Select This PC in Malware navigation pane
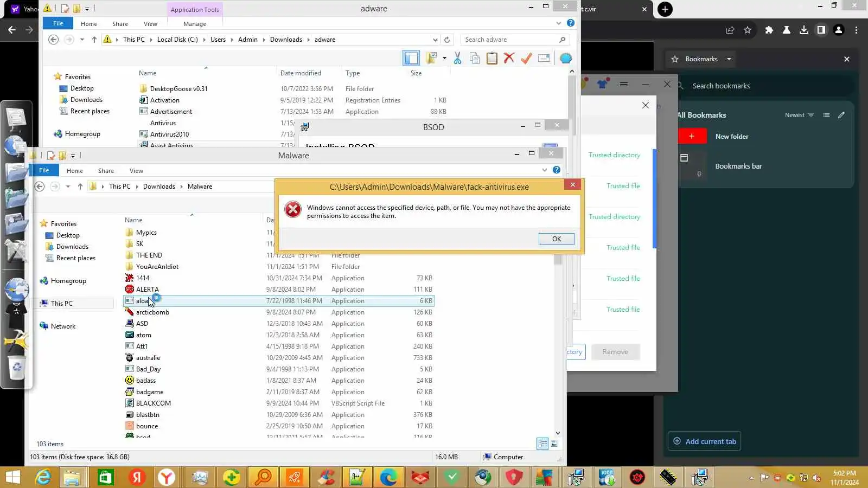This screenshot has height=488, width=868. click(61, 304)
